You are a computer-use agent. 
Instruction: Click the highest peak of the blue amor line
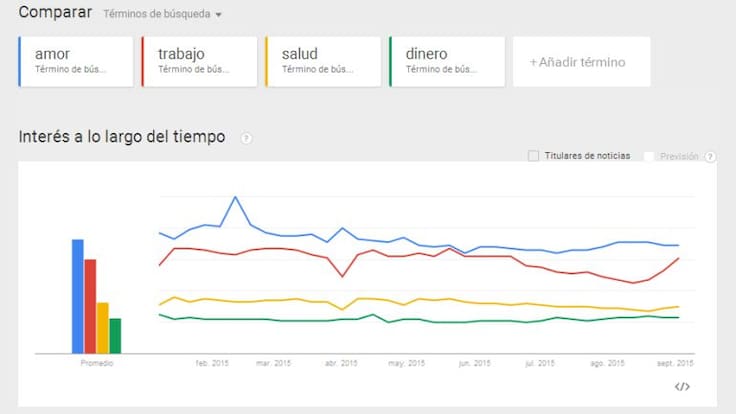coord(236,197)
